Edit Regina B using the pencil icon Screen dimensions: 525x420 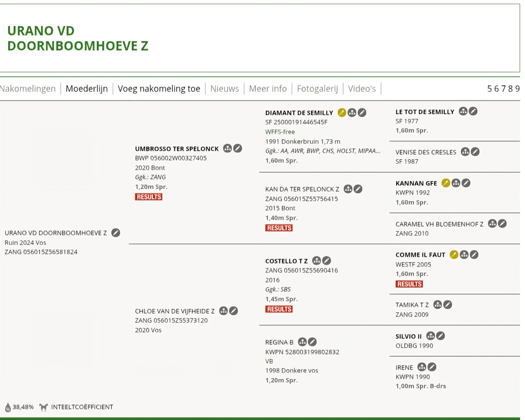tap(312, 342)
